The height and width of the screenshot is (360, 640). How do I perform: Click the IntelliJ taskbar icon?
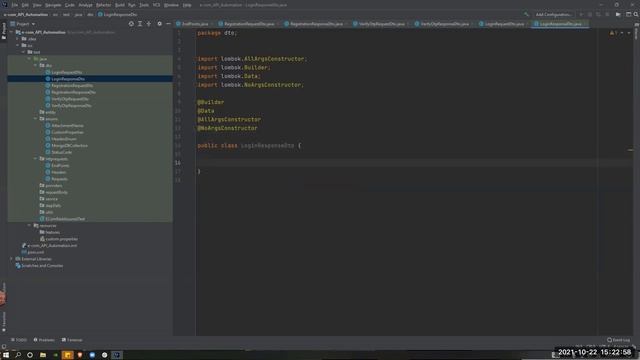117,355
